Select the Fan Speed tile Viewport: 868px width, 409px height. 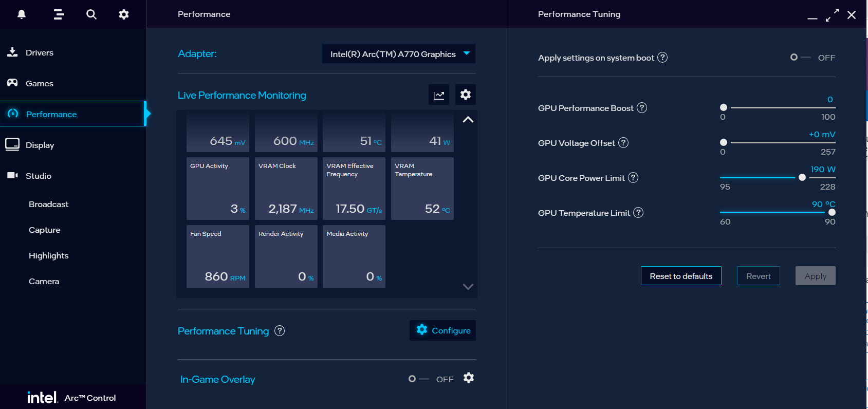(218, 256)
